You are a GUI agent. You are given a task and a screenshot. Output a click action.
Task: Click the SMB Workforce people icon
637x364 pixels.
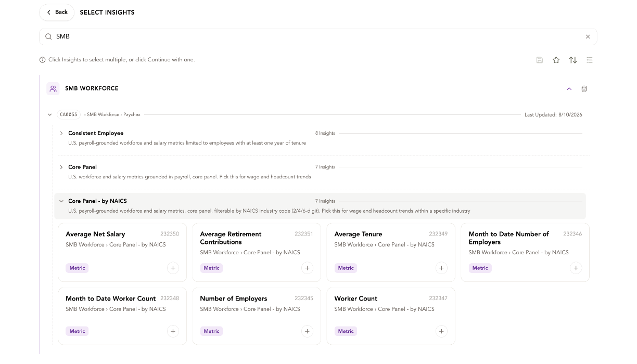(x=53, y=88)
